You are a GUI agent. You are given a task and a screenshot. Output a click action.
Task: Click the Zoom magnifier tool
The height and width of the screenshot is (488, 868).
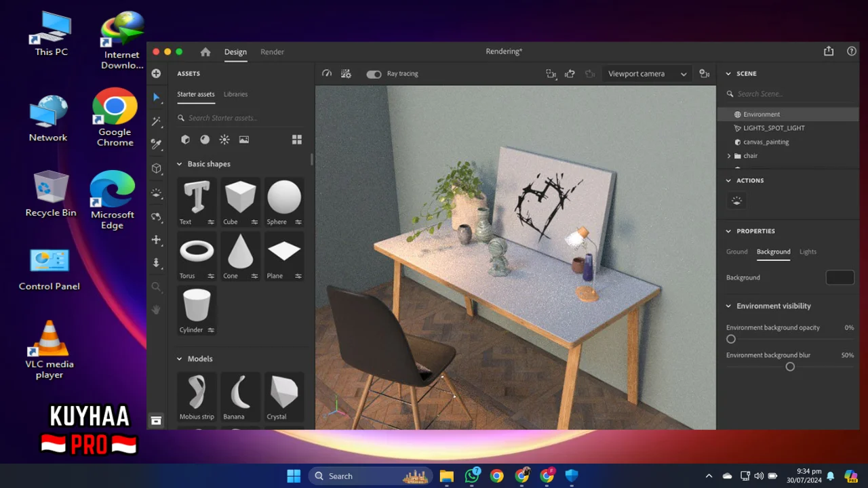(x=156, y=287)
